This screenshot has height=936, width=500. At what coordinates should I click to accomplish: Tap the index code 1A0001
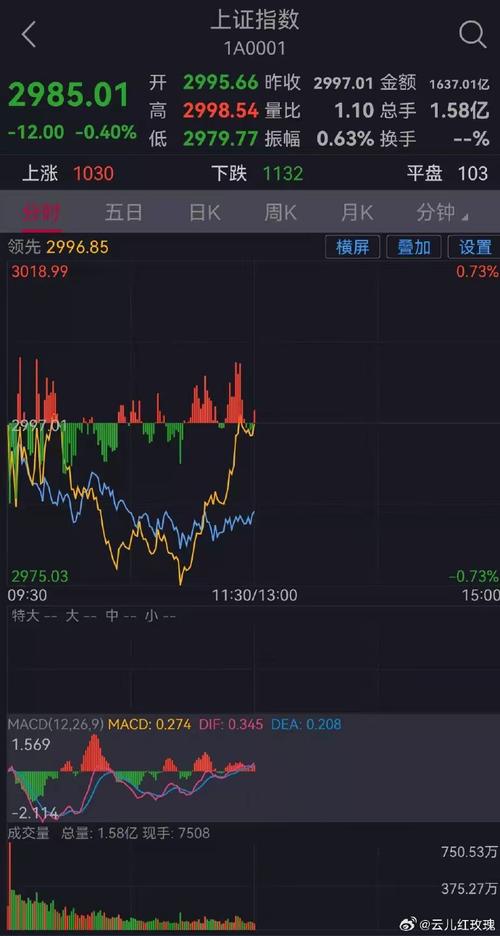pyautogui.click(x=255, y=48)
